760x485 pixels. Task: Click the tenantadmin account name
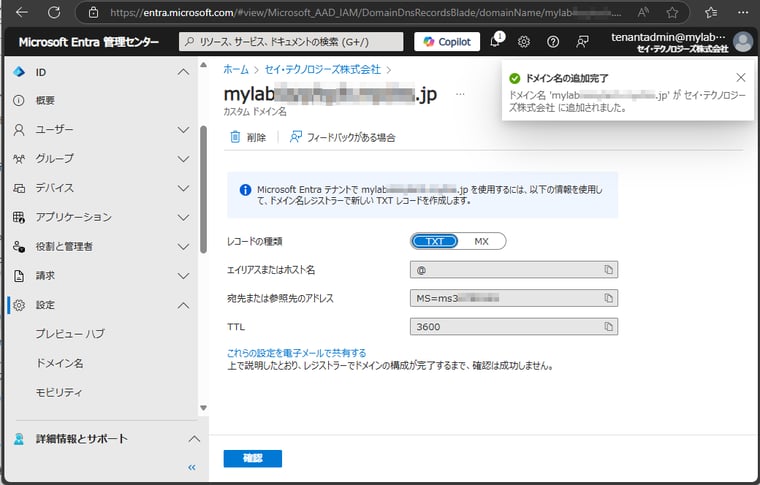[x=668, y=37]
